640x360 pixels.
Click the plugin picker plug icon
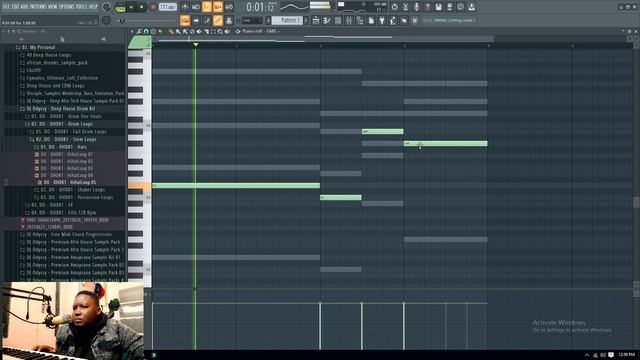382,20
